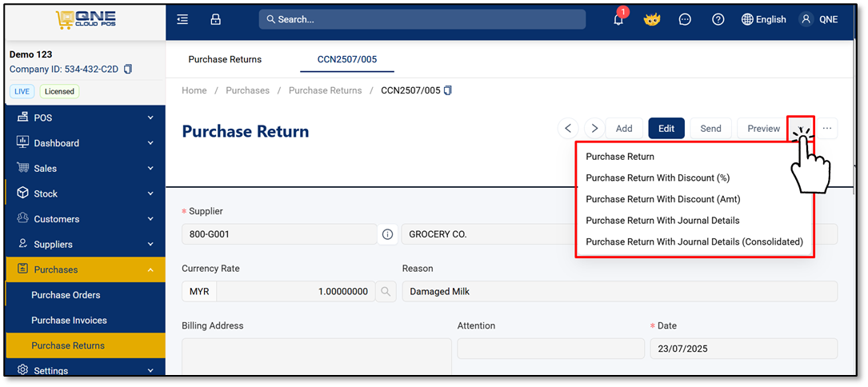Go to next record arrow
Viewport: 868px width, 387px height.
pyautogui.click(x=594, y=129)
